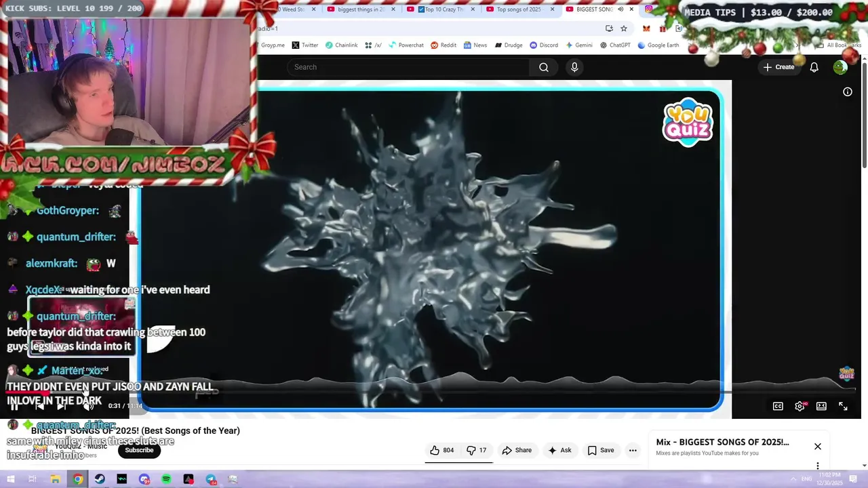Go to previous video in player
The height and width of the screenshot is (488, 868).
pos(39,406)
